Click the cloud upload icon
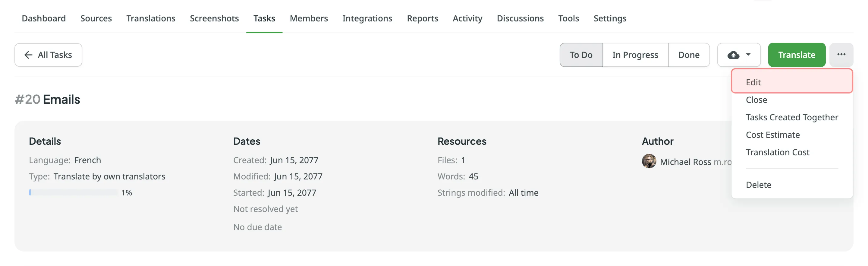This screenshot has width=868, height=266. pos(733,55)
